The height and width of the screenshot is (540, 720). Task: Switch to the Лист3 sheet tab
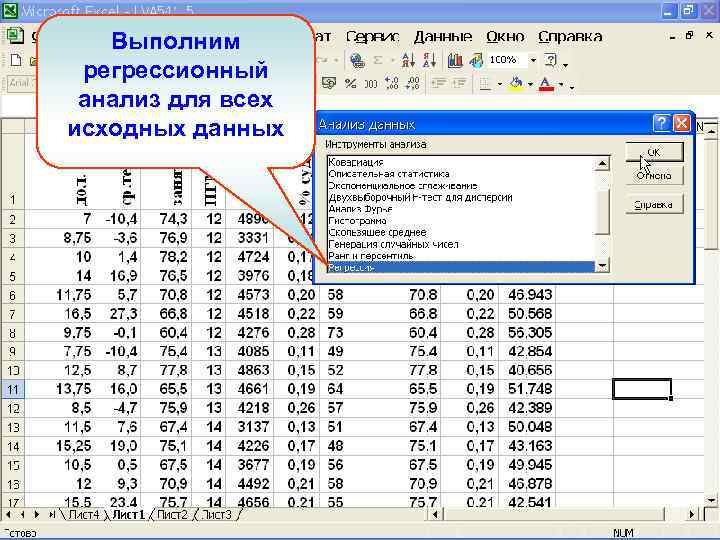217,514
